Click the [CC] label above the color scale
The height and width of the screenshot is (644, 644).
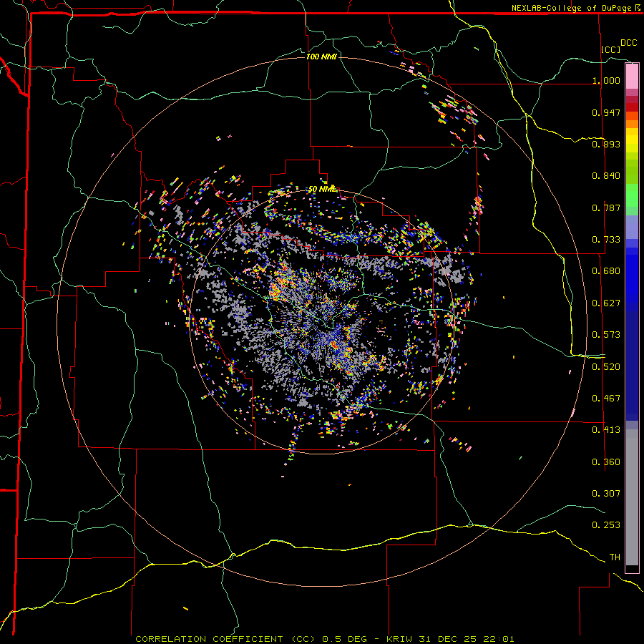(x=610, y=49)
